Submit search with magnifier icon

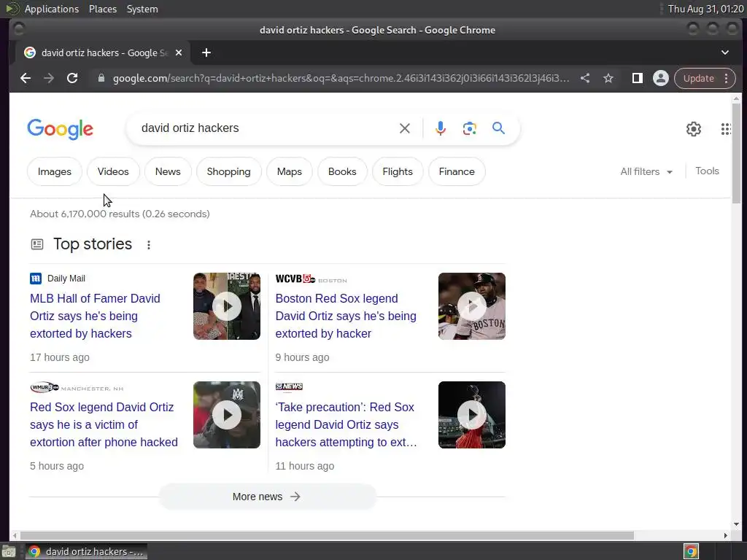(x=498, y=128)
